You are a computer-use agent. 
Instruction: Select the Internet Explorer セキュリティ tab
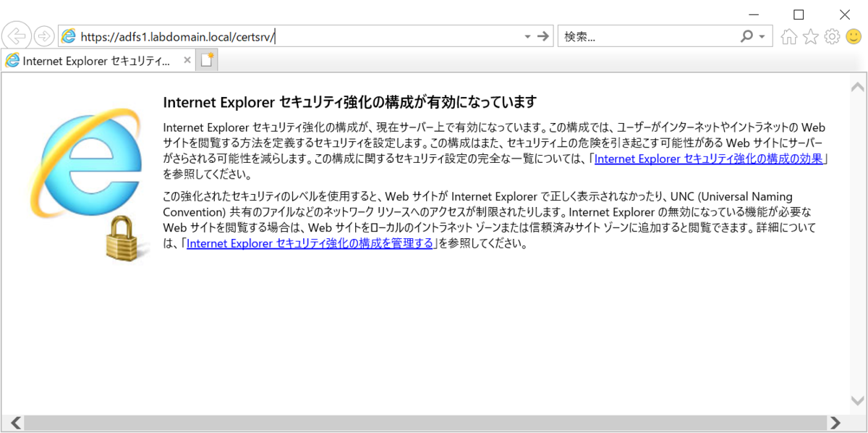pyautogui.click(x=98, y=61)
